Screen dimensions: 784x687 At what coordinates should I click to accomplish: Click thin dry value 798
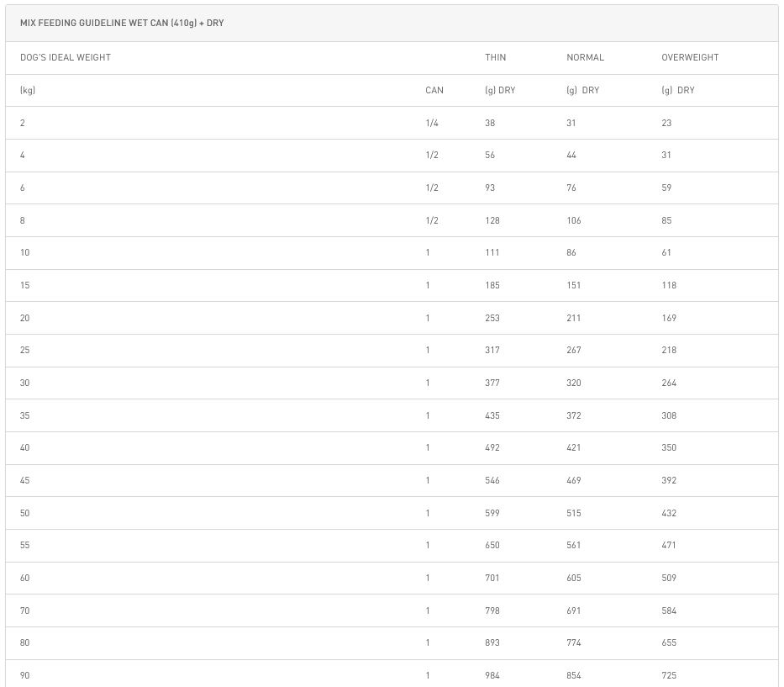tap(492, 610)
